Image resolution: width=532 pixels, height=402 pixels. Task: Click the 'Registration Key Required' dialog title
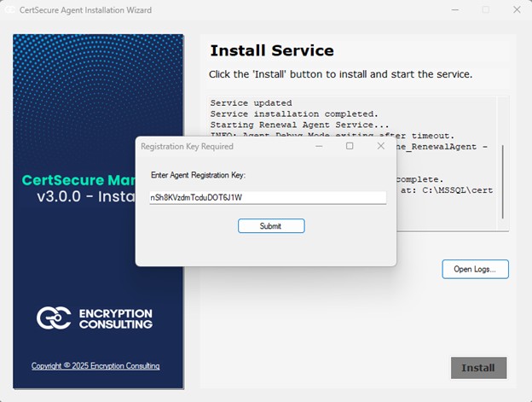click(187, 146)
